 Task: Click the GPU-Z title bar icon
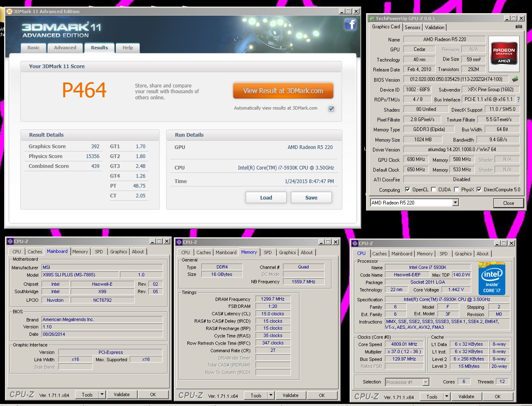(x=372, y=18)
